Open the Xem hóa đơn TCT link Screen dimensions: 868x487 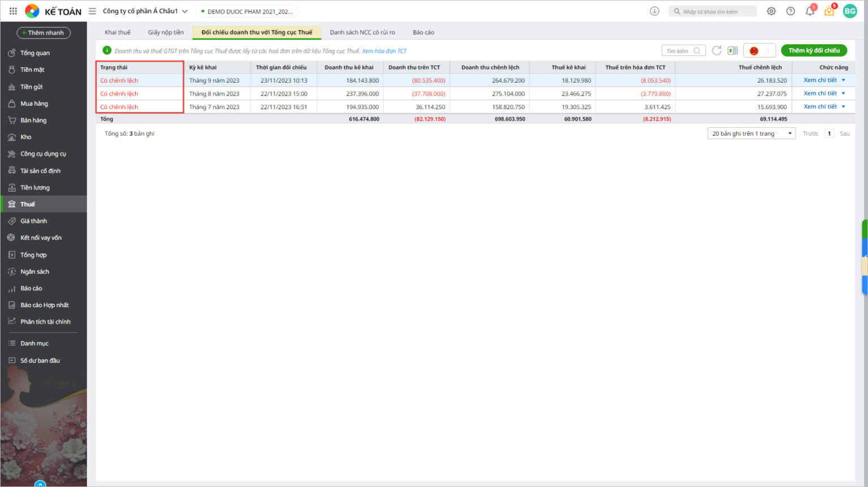(x=384, y=51)
